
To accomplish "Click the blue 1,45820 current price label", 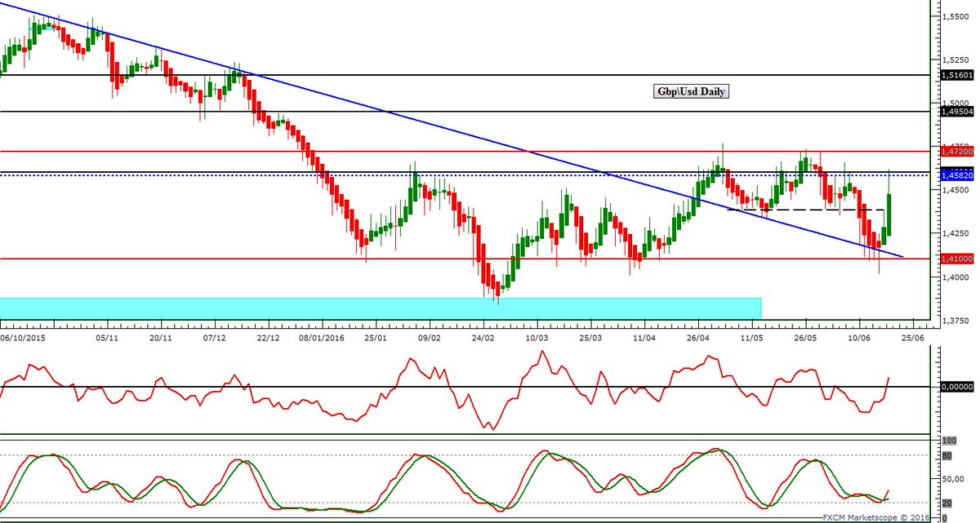I will tap(957, 175).
